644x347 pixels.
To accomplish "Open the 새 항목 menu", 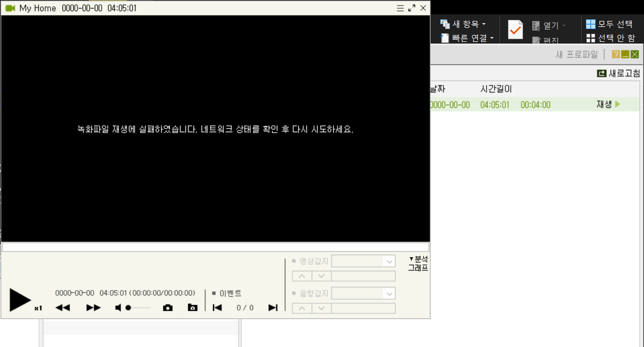I will click(463, 24).
